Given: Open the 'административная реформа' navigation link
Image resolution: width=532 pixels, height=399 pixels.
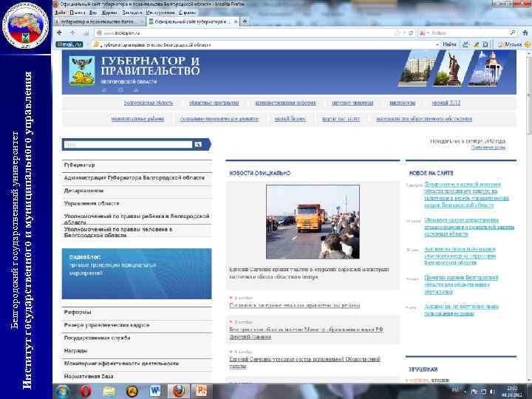Looking at the screenshot, I should click(285, 103).
